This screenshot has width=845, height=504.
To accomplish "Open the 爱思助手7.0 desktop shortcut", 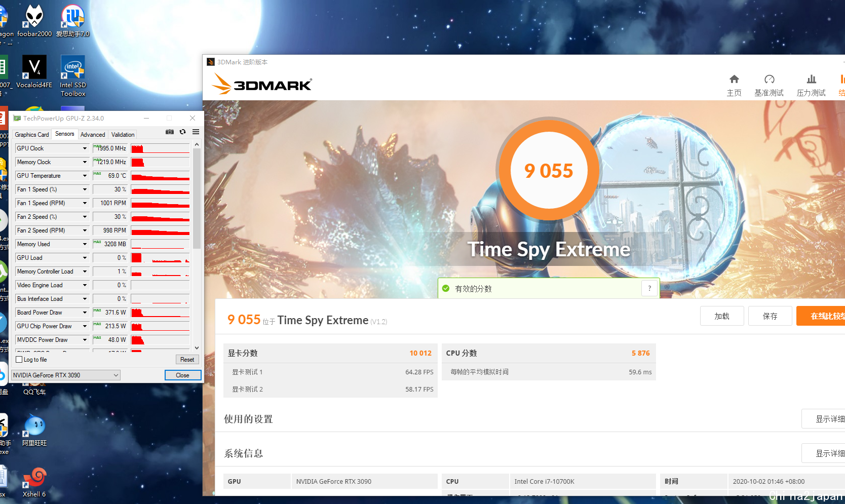I will click(x=72, y=20).
